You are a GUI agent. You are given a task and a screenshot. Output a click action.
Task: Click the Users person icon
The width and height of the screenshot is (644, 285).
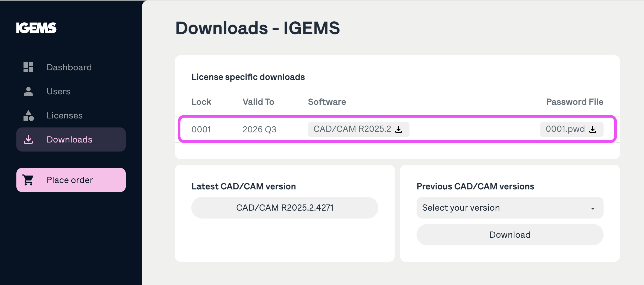click(x=28, y=91)
